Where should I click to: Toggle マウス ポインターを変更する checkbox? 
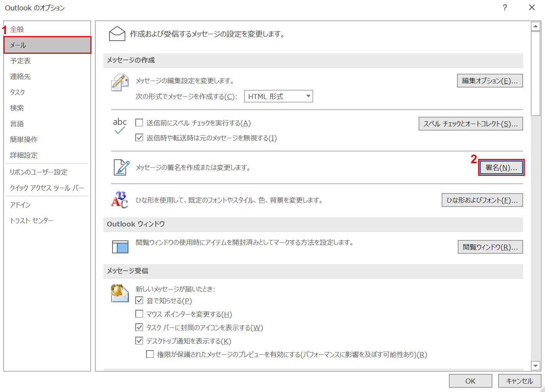[x=139, y=314]
